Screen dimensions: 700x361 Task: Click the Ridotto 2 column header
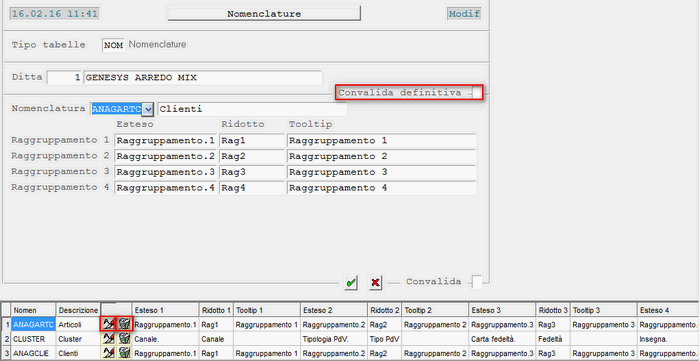[385, 310]
